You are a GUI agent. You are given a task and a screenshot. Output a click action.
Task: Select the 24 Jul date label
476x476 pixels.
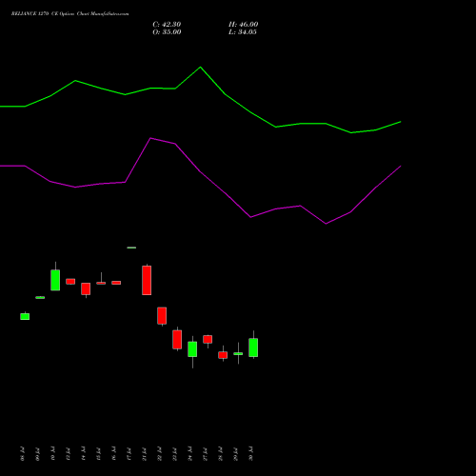point(189,454)
